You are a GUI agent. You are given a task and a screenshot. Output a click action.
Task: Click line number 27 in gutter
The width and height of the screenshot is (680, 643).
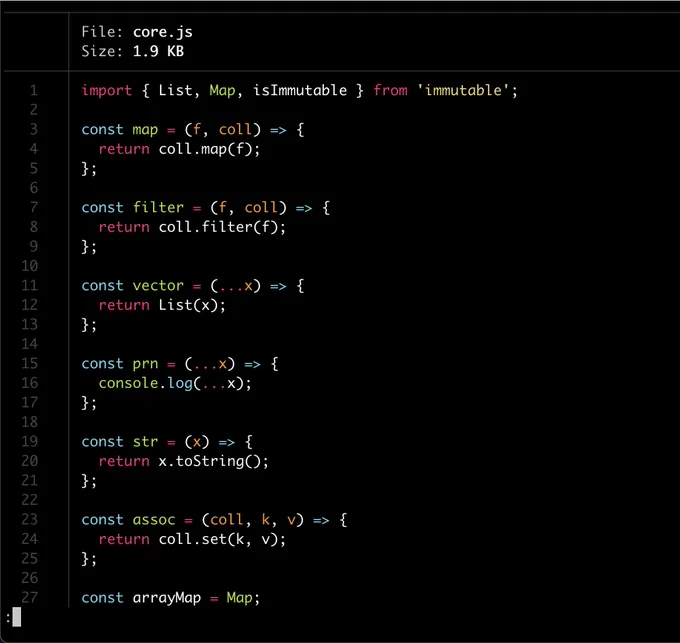(29, 597)
